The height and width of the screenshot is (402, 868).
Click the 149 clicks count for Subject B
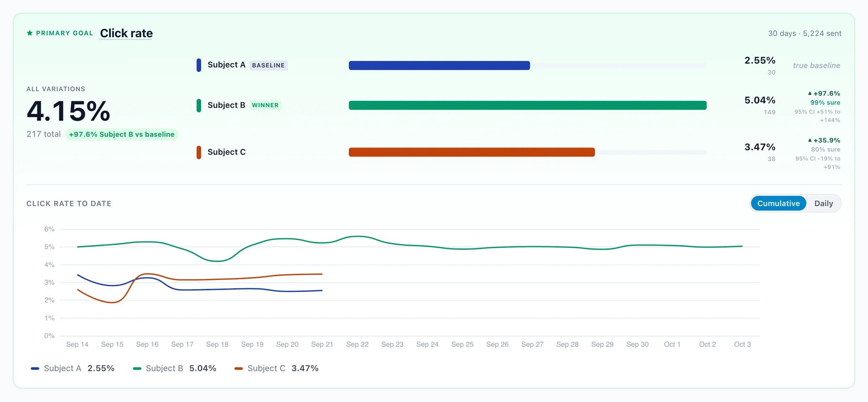769,112
